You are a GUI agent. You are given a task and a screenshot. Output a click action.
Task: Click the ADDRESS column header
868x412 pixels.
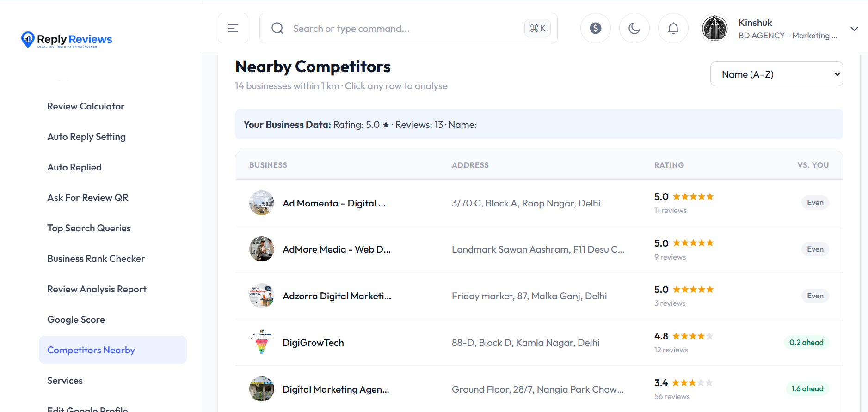(470, 165)
